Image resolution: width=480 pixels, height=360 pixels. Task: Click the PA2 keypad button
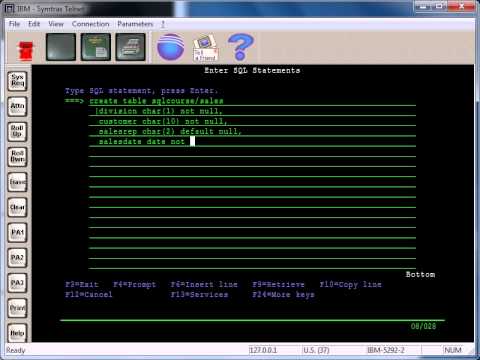(17, 258)
